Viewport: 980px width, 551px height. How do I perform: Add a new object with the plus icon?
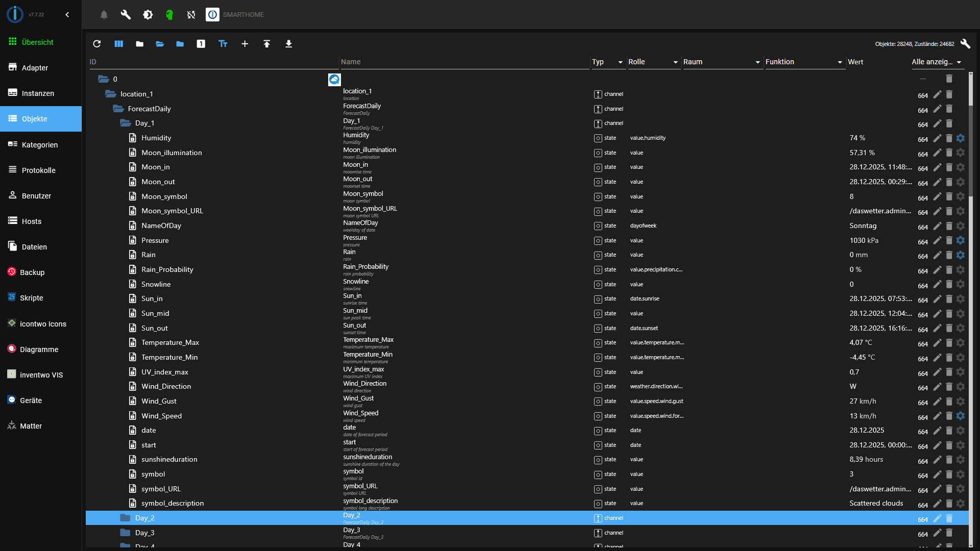pos(245,44)
